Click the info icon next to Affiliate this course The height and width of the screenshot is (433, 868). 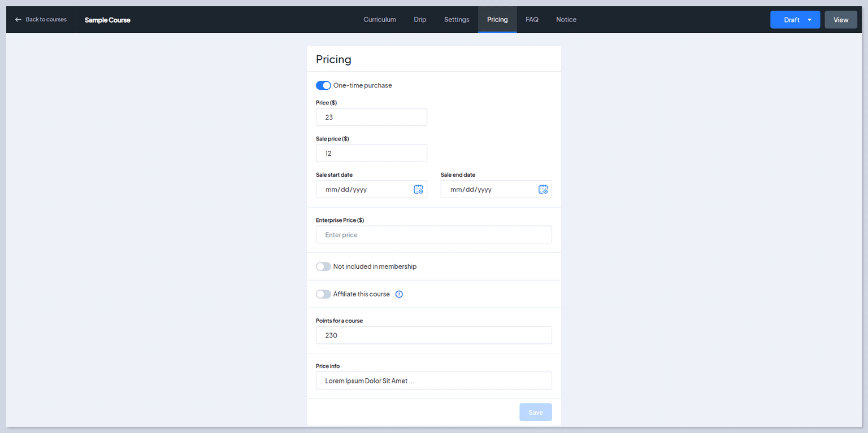tap(399, 294)
